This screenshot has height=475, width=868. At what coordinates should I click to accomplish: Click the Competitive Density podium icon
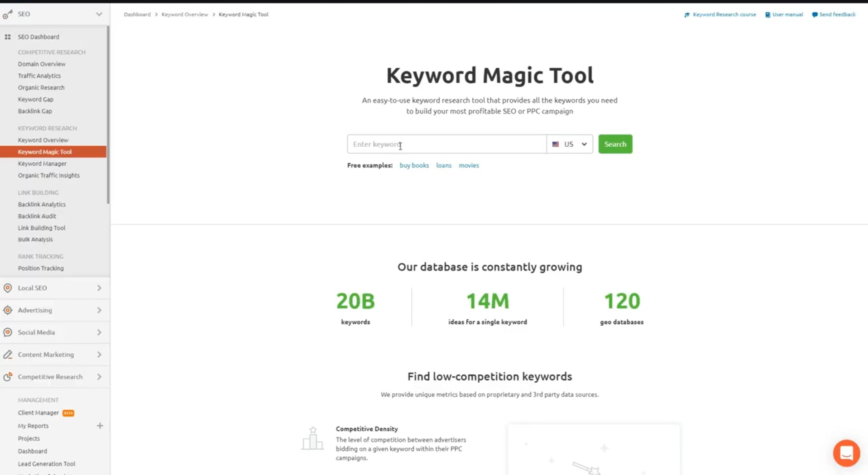(x=312, y=438)
